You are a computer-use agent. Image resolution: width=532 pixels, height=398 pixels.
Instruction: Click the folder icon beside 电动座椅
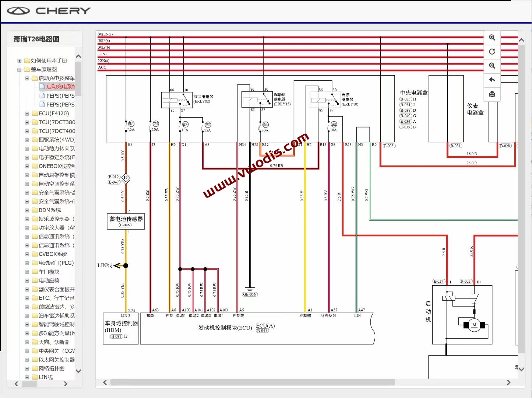tap(35, 281)
